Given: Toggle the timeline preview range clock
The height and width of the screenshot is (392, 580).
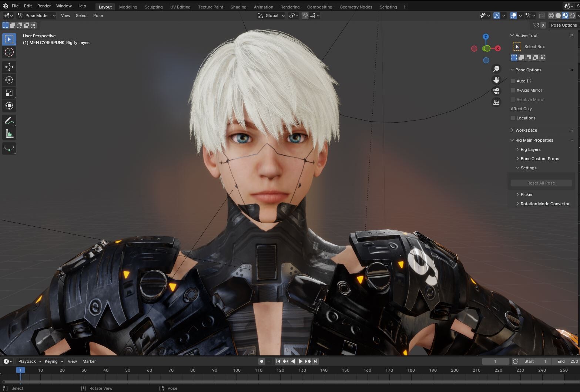Looking at the screenshot, I should tap(515, 361).
